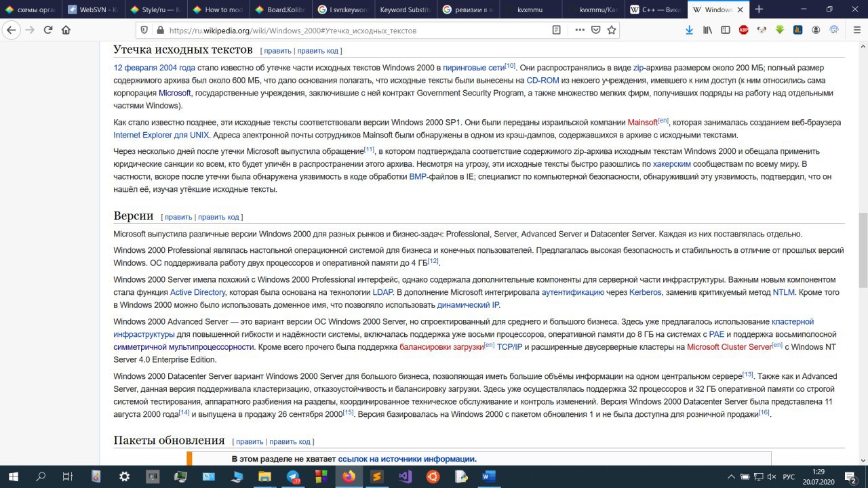The width and height of the screenshot is (868, 488).
Task: Click 'править' beside Пакеты обновления heading
Action: pyautogui.click(x=250, y=442)
